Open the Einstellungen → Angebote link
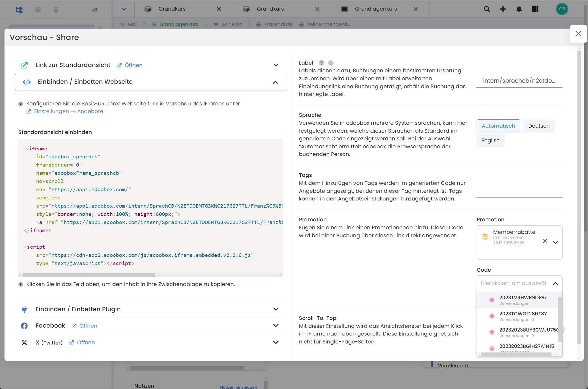 tap(68, 111)
